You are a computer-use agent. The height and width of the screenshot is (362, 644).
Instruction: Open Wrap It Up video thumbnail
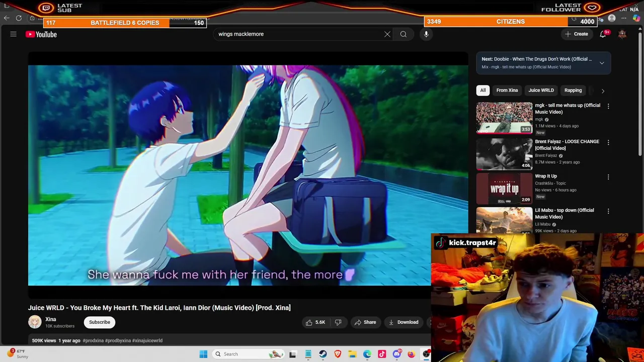504,189
